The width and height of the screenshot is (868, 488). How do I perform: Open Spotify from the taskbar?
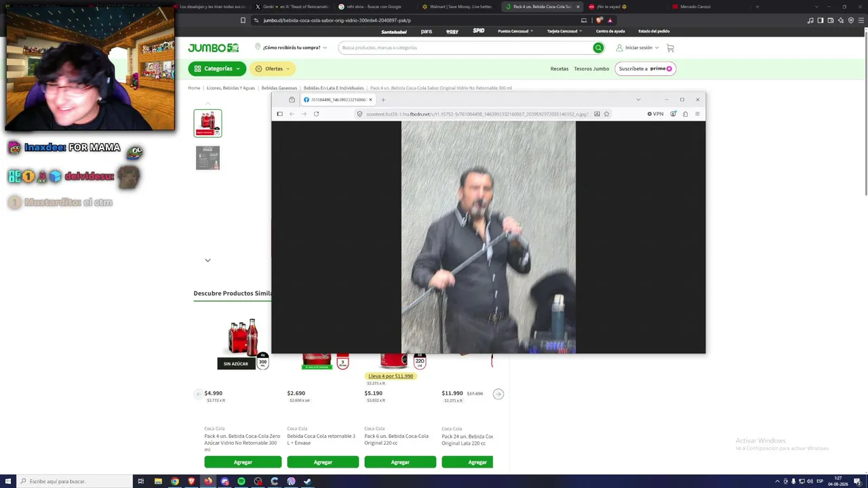[x=241, y=481]
